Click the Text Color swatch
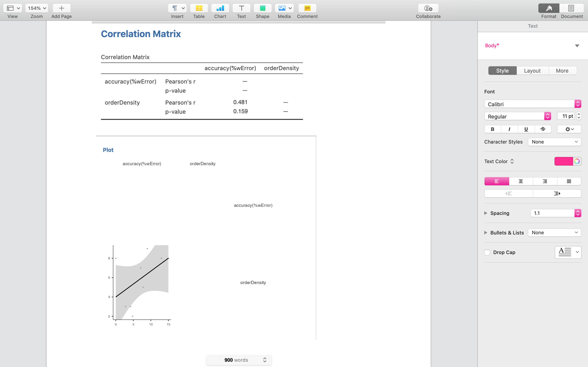Viewport: 588px width, 367px height. click(564, 161)
